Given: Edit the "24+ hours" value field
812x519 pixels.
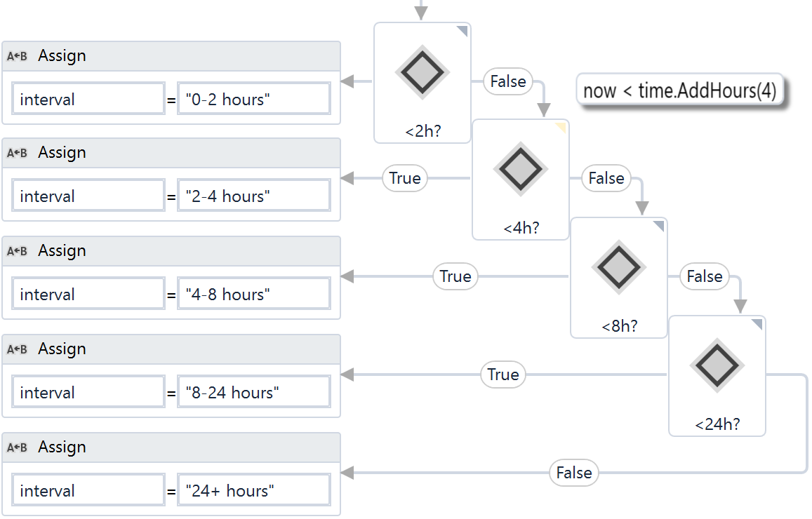Looking at the screenshot, I should click(253, 491).
